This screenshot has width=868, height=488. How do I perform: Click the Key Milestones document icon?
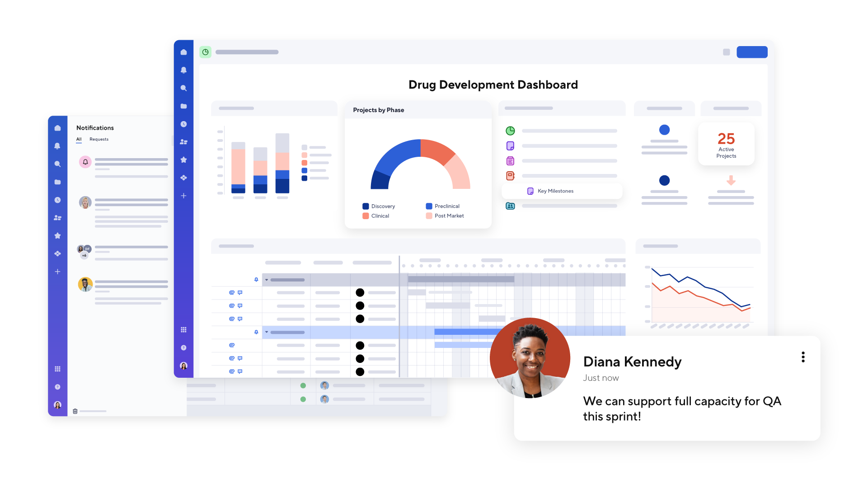(x=530, y=191)
